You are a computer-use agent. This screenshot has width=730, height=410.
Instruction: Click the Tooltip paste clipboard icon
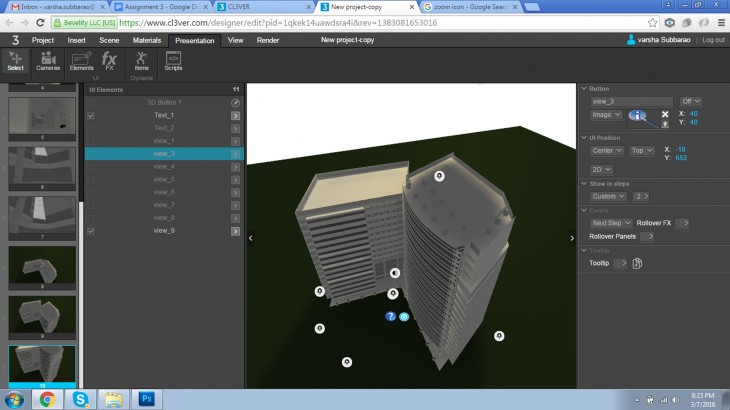[x=637, y=263]
